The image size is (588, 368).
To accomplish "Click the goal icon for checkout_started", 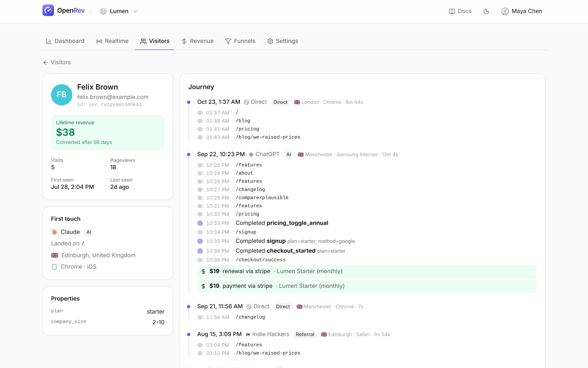I will (200, 251).
